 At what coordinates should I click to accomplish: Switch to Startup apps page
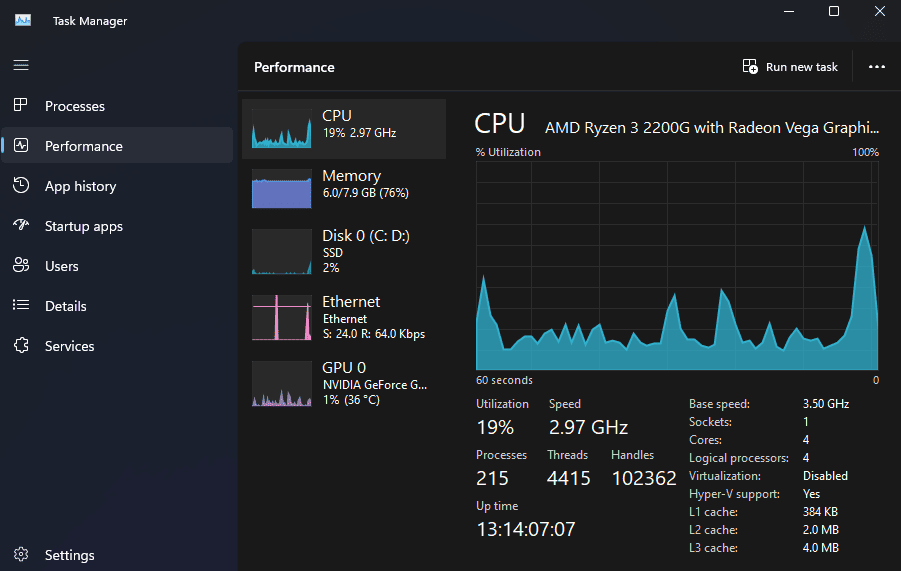click(x=117, y=226)
